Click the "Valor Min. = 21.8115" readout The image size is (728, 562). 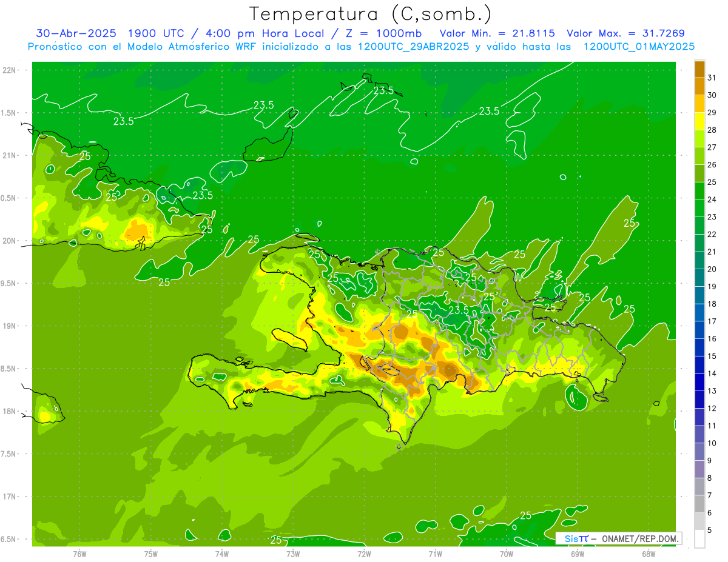(x=497, y=33)
